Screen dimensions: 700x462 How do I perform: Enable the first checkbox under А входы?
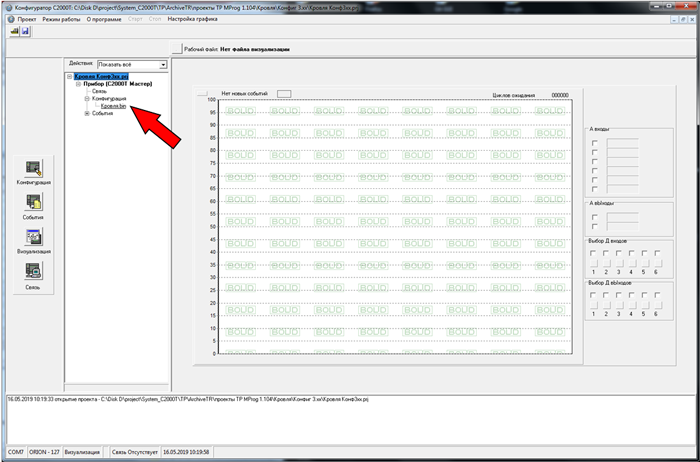coord(596,144)
